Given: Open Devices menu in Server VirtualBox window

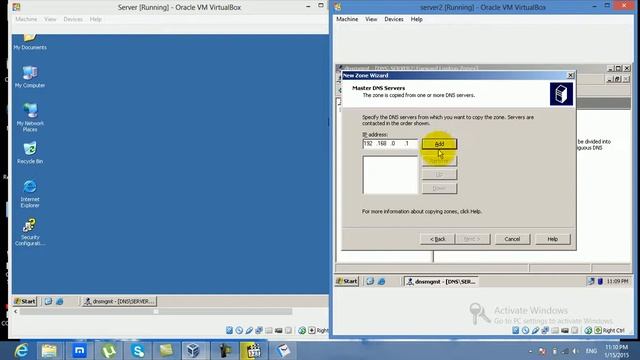Looking at the screenshot, I should [x=73, y=19].
